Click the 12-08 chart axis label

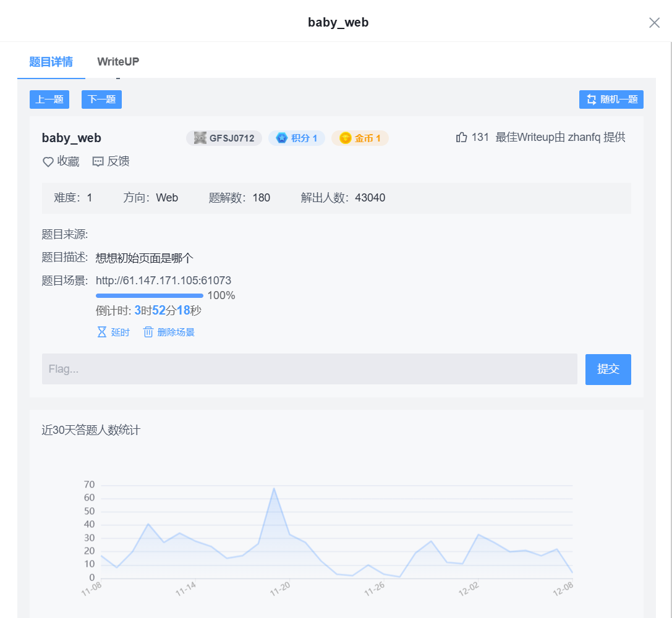coord(563,590)
